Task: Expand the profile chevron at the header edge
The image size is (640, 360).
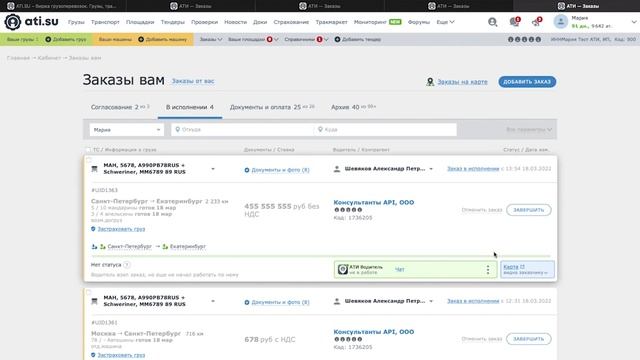Action: (x=634, y=22)
